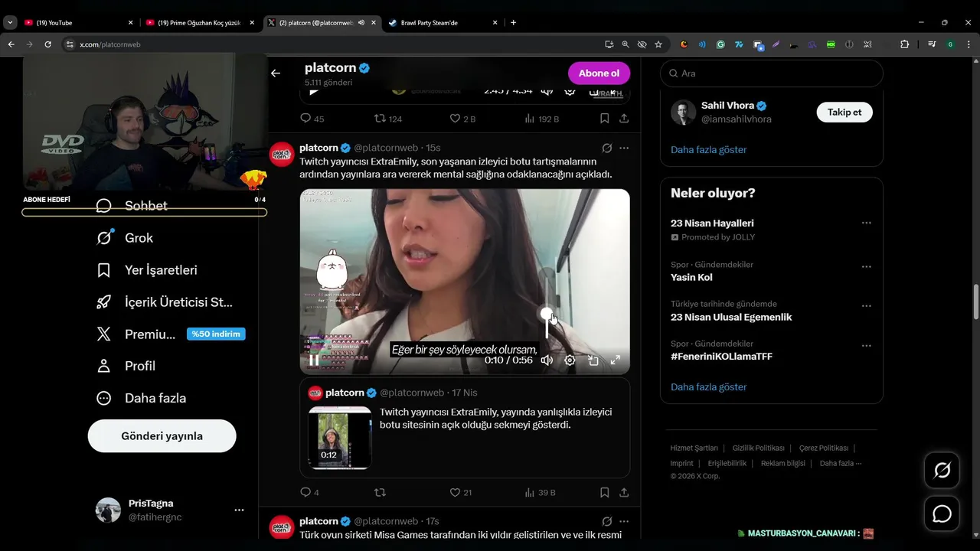This screenshot has height=551, width=980.
Task: Open Grok from the sidebar
Action: click(125, 238)
